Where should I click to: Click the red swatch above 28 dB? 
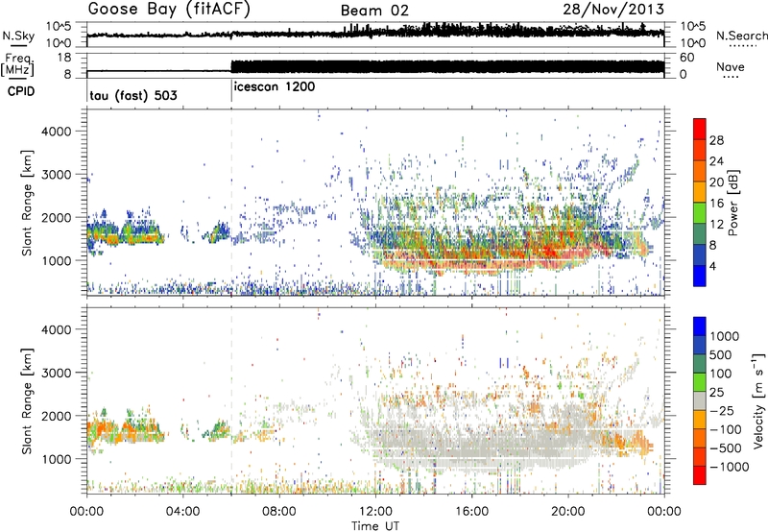[x=700, y=129]
